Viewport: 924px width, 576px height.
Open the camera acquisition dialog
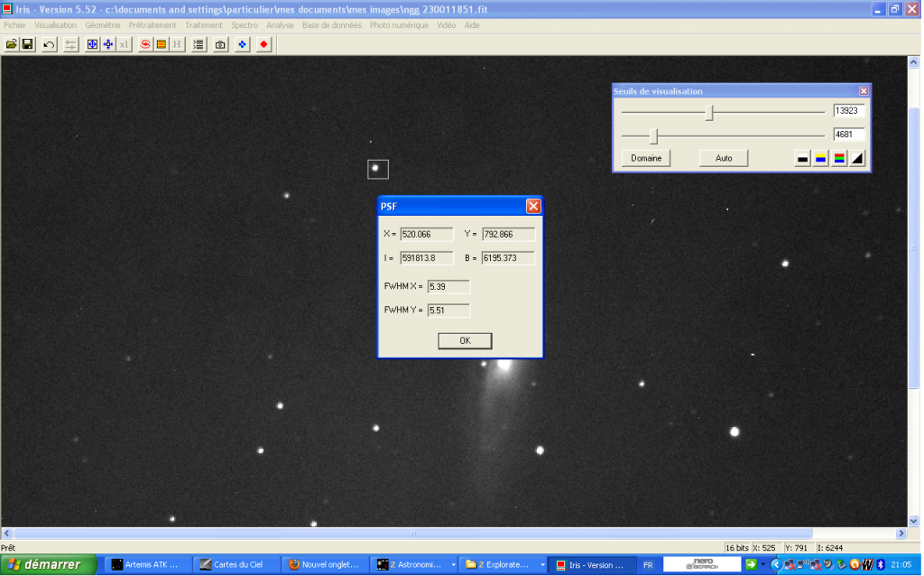pyautogui.click(x=218, y=44)
